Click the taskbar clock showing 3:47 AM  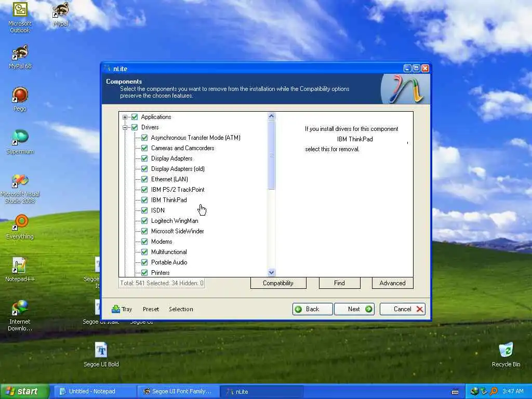(x=513, y=391)
